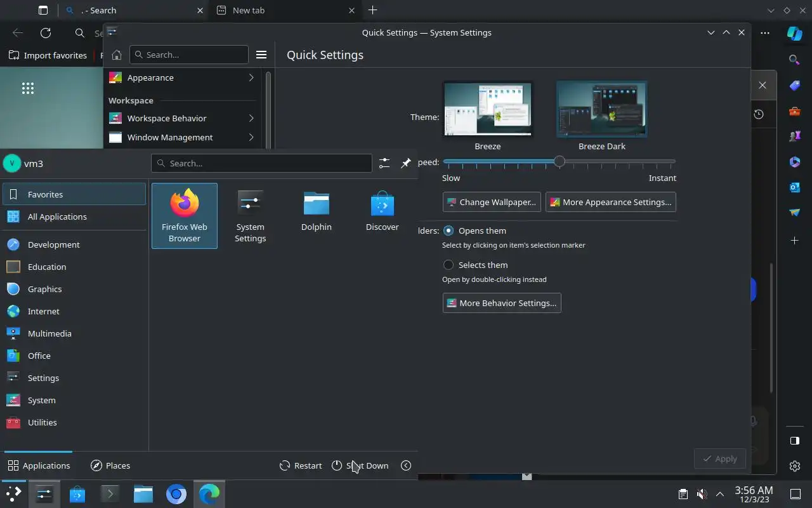Click System Settings icon in taskbar
The image size is (812, 508).
[44, 493]
